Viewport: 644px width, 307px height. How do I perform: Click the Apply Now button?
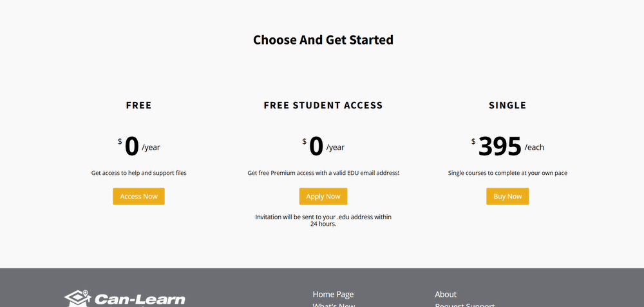(x=323, y=197)
